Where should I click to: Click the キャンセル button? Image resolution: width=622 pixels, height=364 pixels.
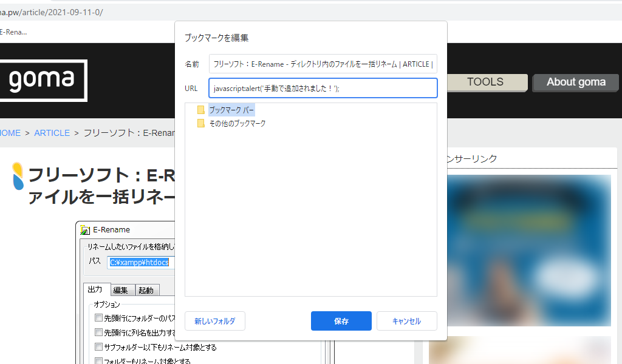(x=406, y=321)
